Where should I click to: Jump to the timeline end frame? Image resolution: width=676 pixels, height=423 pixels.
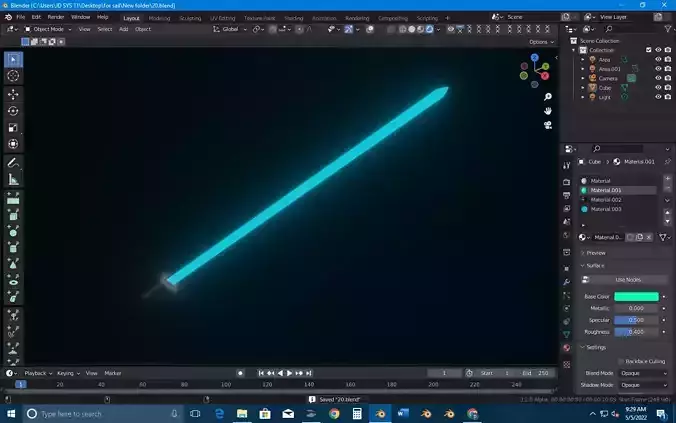coord(309,373)
